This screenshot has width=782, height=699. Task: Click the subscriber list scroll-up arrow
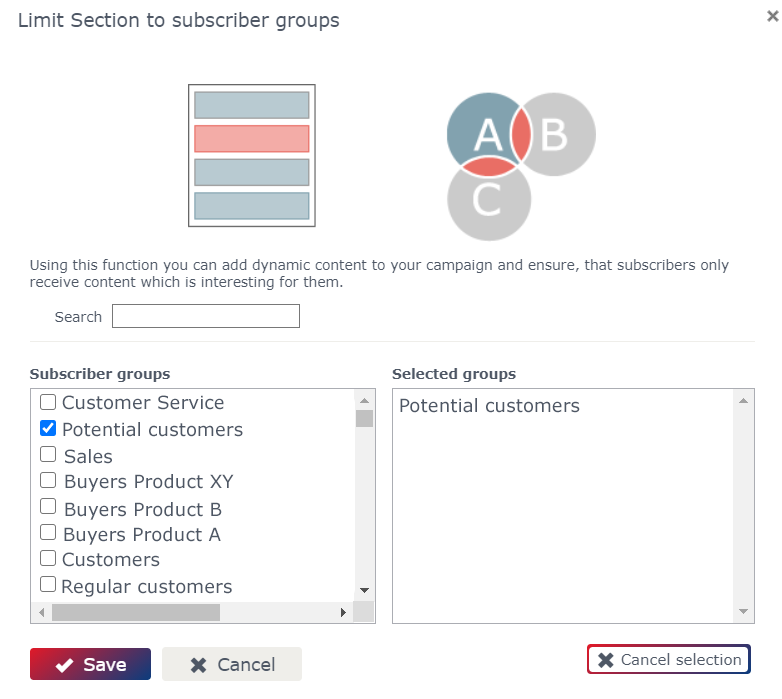pos(365,400)
